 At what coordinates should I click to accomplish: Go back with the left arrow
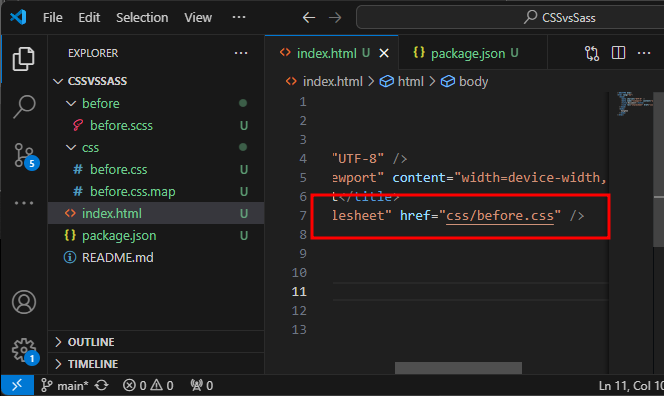coord(309,18)
